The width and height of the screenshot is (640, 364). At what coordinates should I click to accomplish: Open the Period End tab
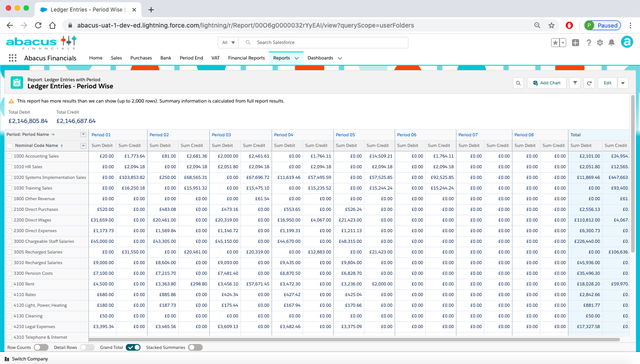[x=191, y=58]
